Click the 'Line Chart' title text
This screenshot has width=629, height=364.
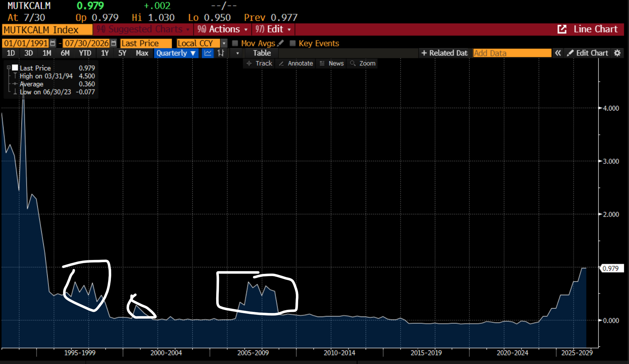click(x=596, y=29)
